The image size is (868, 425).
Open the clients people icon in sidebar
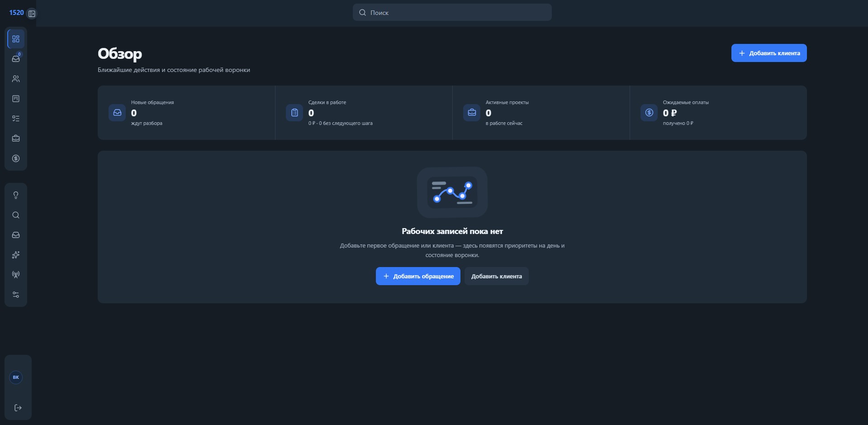tap(16, 79)
